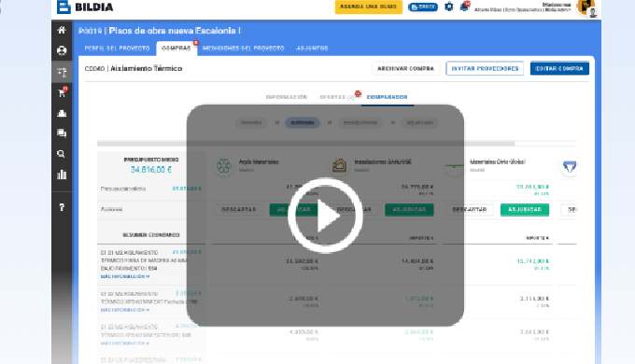The width and height of the screenshot is (635, 364).
Task: Select the Compras tab
Action: point(176,49)
